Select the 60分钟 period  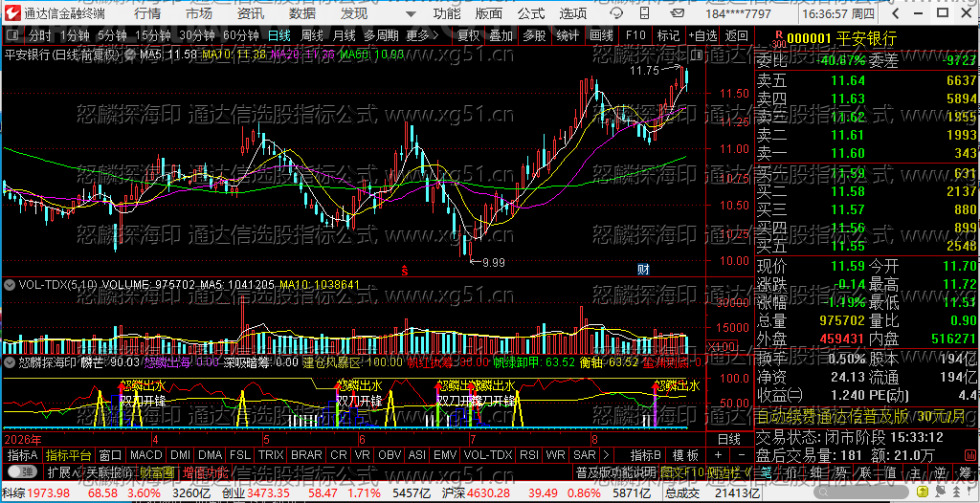click(x=240, y=35)
